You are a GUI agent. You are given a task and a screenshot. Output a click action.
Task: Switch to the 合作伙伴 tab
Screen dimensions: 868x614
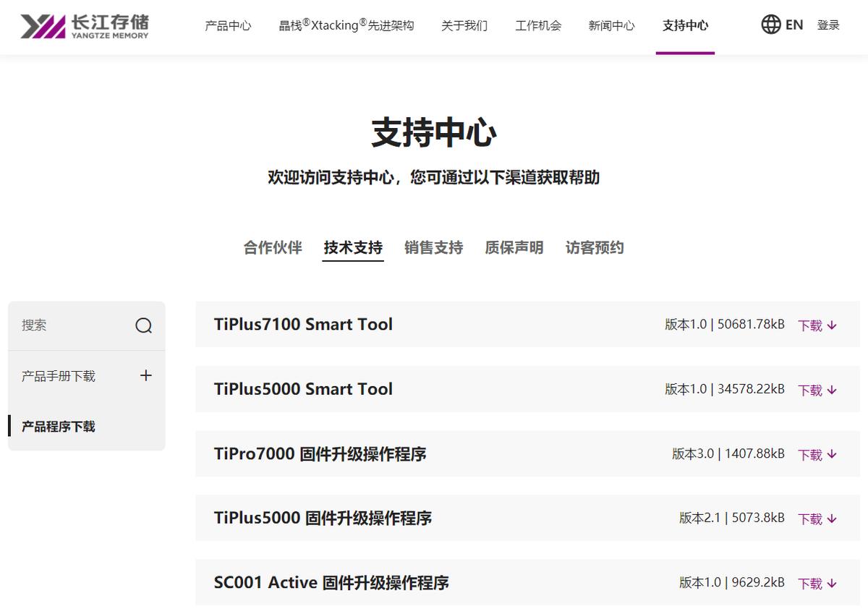[x=272, y=247]
